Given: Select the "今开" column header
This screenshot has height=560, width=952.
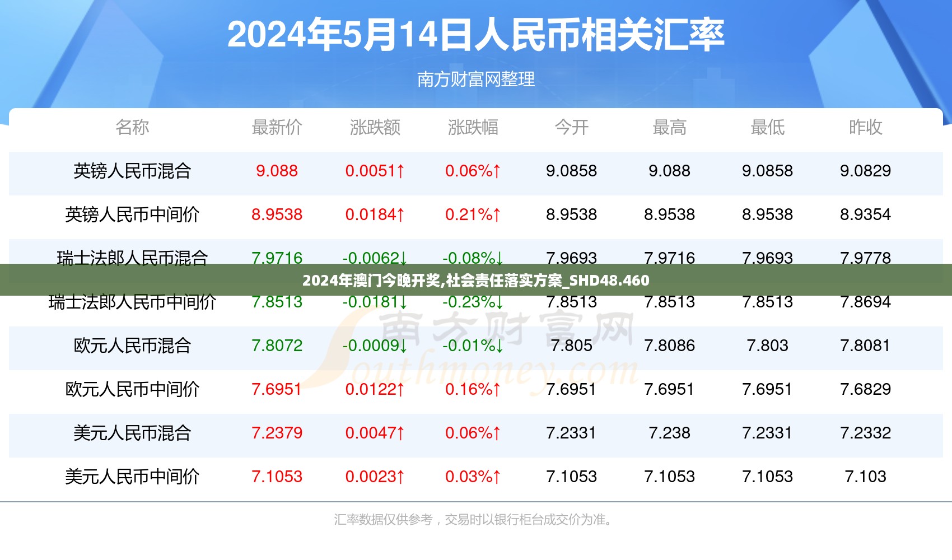Looking at the screenshot, I should [571, 127].
